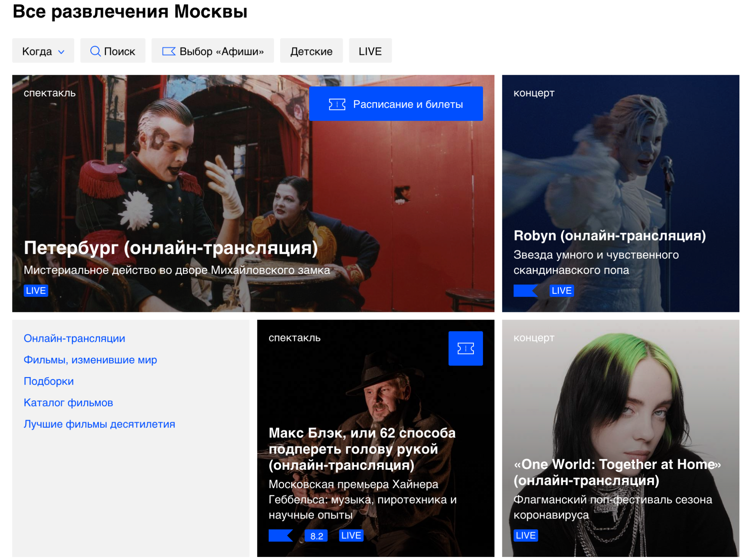749x560 pixels.
Task: Open Каталог фильмов link
Action: tap(68, 402)
